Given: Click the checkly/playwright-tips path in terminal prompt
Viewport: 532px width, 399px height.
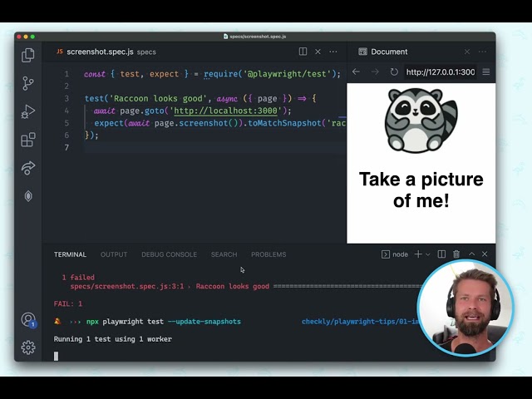Looking at the screenshot, I should click(360, 322).
